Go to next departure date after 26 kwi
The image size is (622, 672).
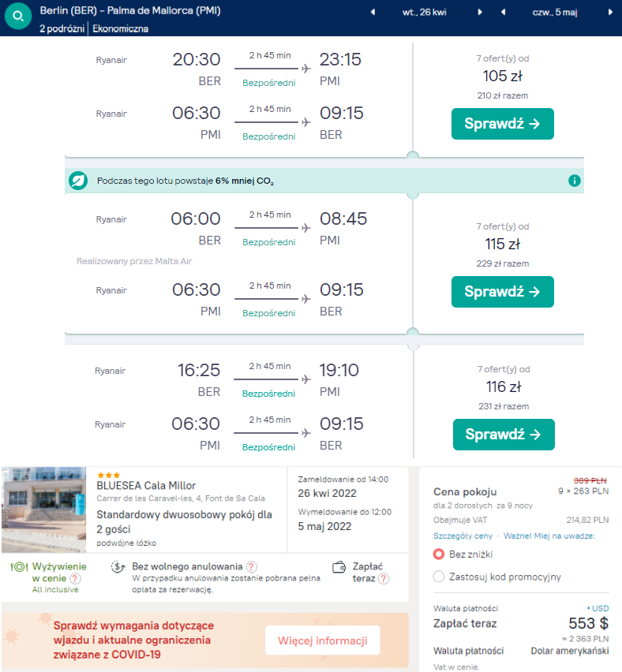479,13
